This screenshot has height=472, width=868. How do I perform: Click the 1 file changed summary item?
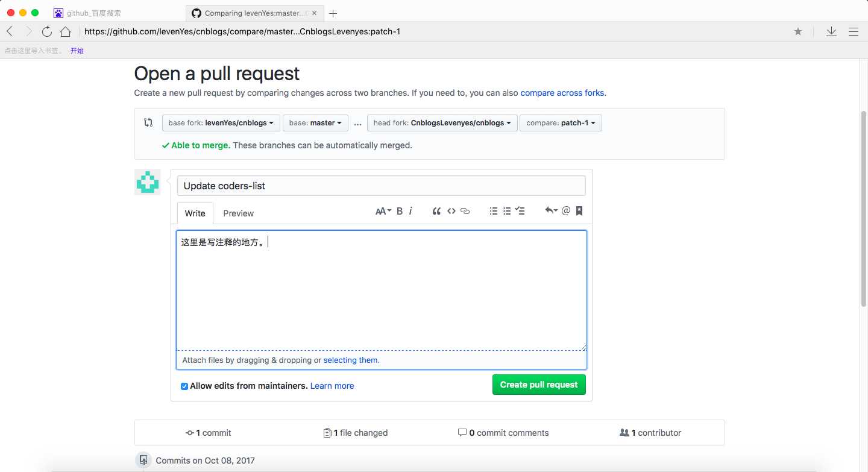click(x=356, y=433)
